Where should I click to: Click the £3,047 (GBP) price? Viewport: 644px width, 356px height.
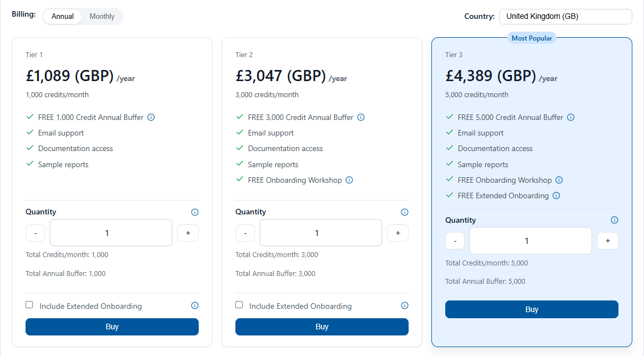280,76
